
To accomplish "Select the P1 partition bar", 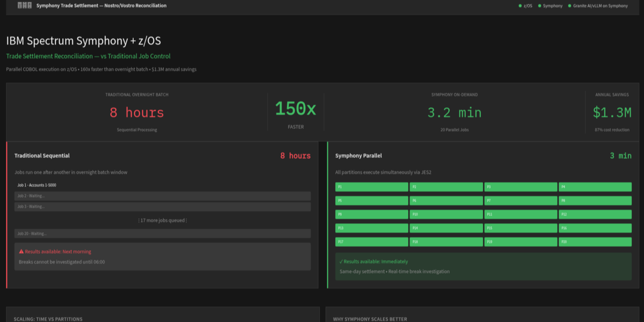I will point(371,187).
